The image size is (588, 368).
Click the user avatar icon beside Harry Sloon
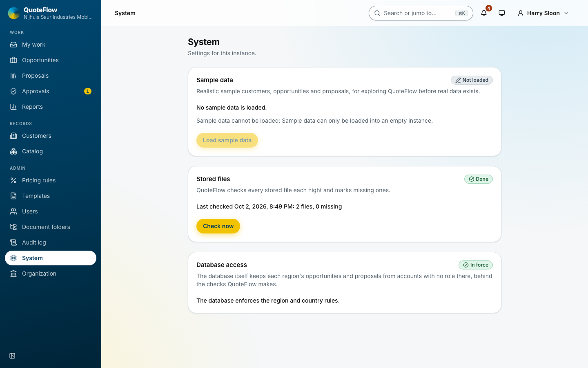click(x=521, y=13)
